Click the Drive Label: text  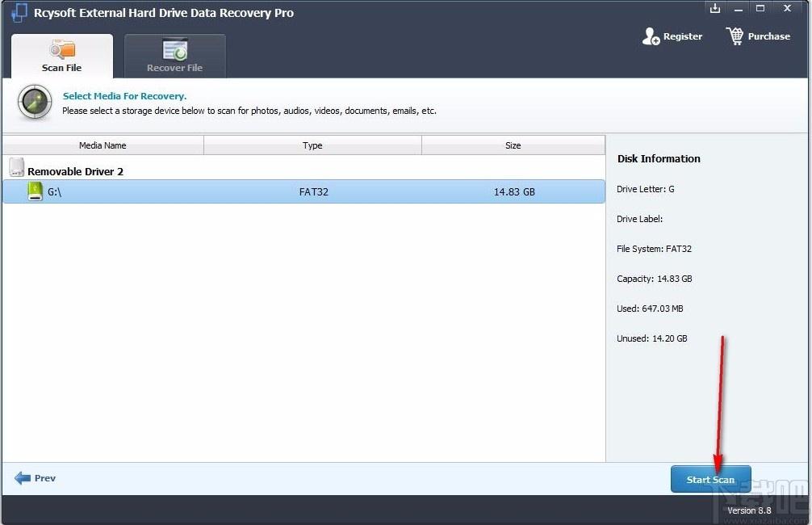click(x=639, y=219)
